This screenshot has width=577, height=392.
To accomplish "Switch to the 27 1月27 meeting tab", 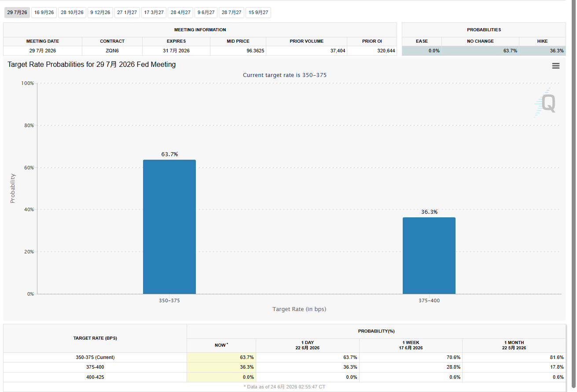I will click(x=127, y=12).
